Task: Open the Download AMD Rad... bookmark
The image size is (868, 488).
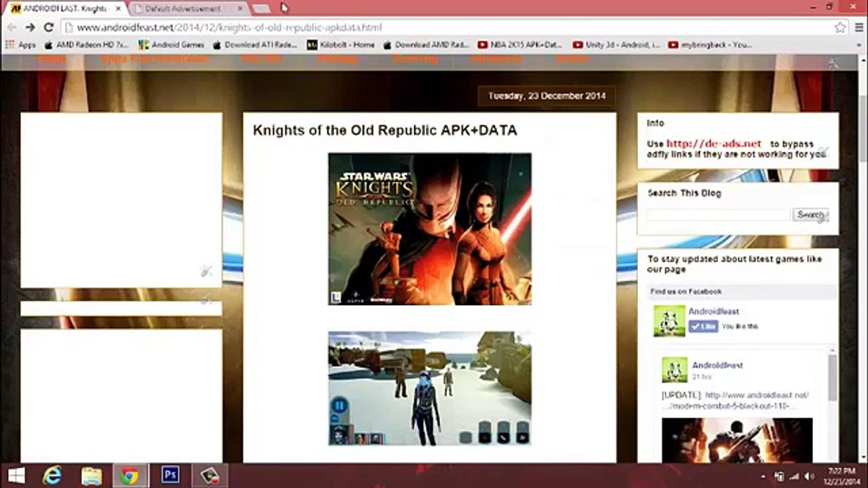Action: (x=426, y=45)
